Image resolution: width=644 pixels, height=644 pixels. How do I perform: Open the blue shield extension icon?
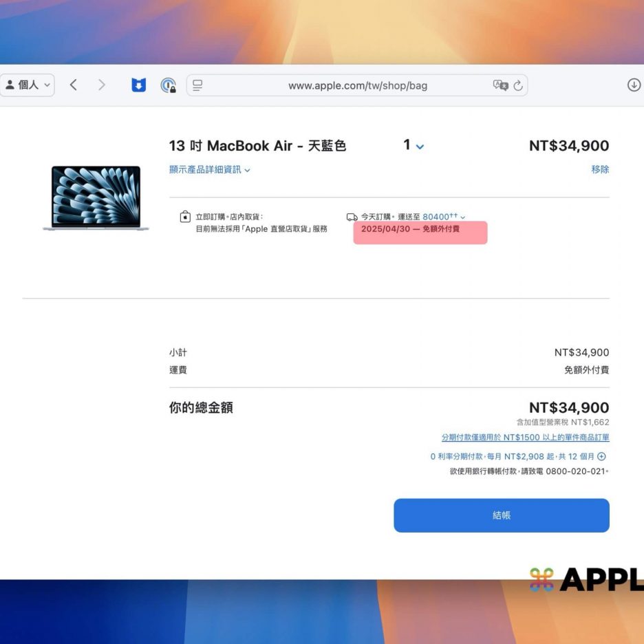[x=138, y=85]
